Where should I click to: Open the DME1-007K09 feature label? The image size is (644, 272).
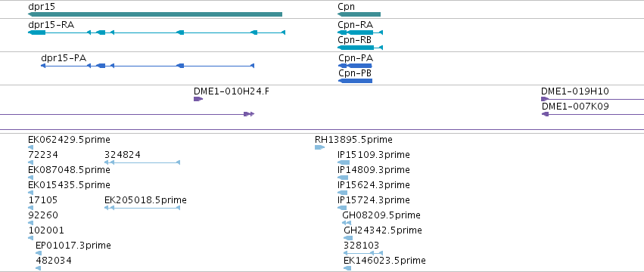(575, 107)
